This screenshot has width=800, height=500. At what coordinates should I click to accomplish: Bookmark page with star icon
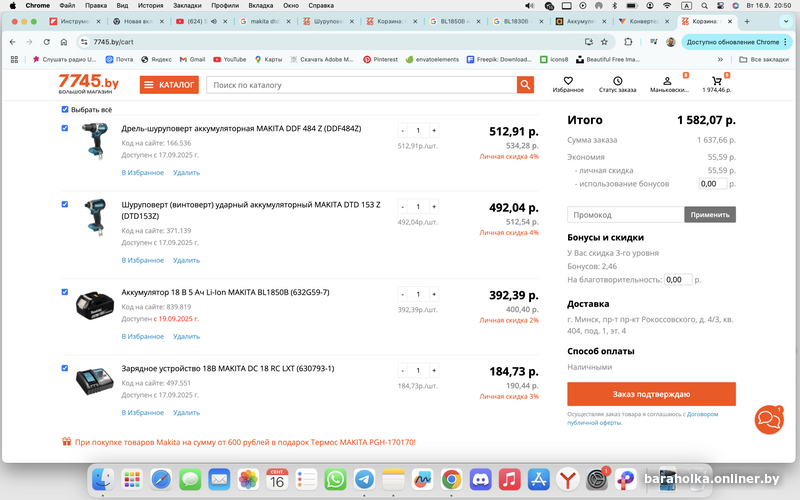click(x=604, y=42)
